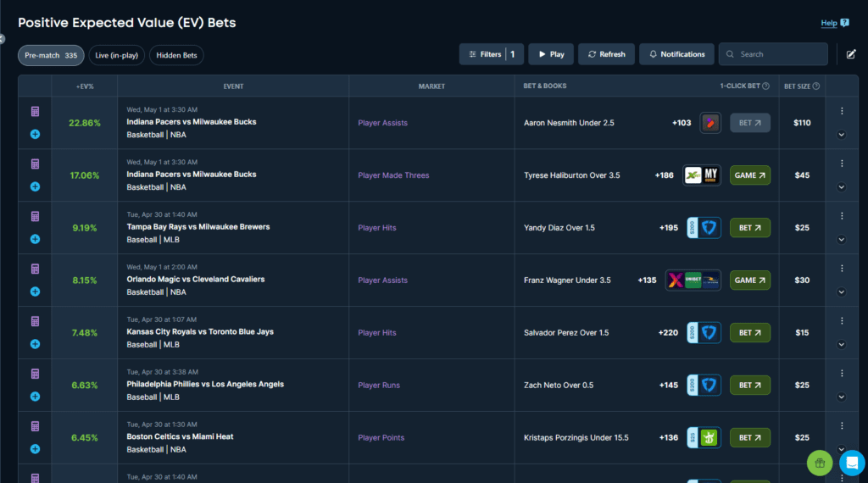
Task: Open more options for Franz Wagner row
Action: (842, 269)
